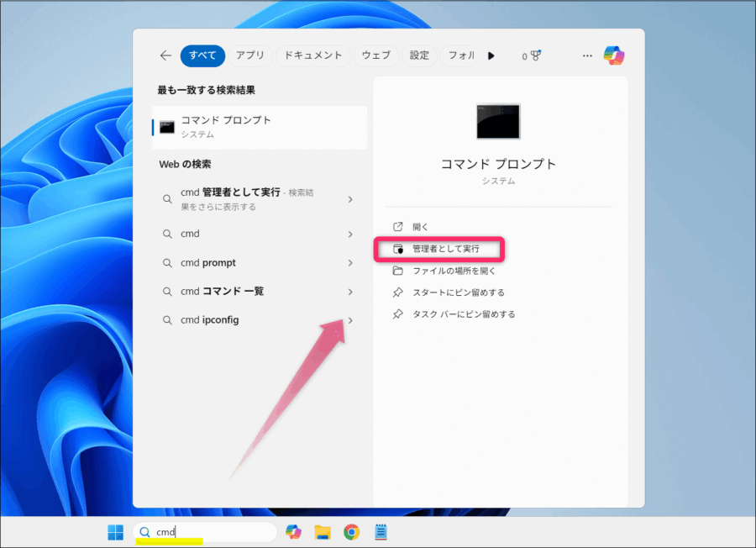756x548 pixels.
Task: Open the three-dot more options menu
Action: point(587,56)
